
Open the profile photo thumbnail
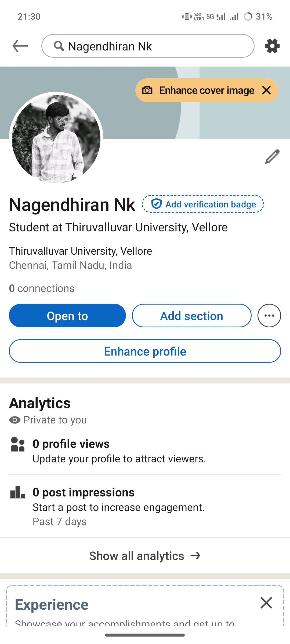point(56,139)
